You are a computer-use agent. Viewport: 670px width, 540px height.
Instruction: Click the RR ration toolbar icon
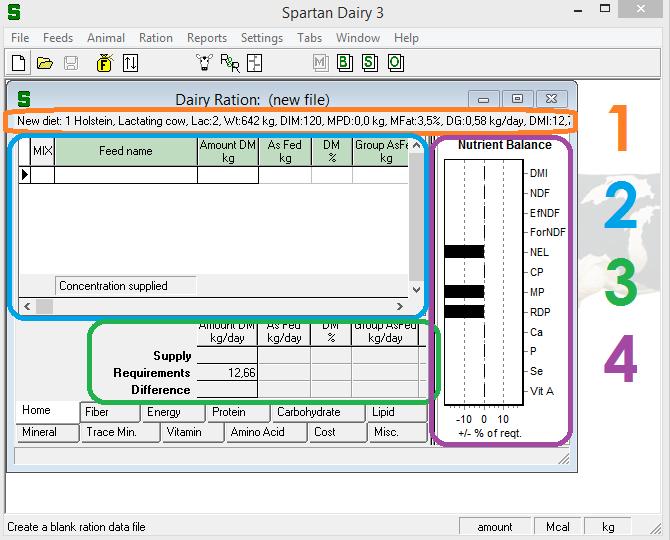click(230, 63)
